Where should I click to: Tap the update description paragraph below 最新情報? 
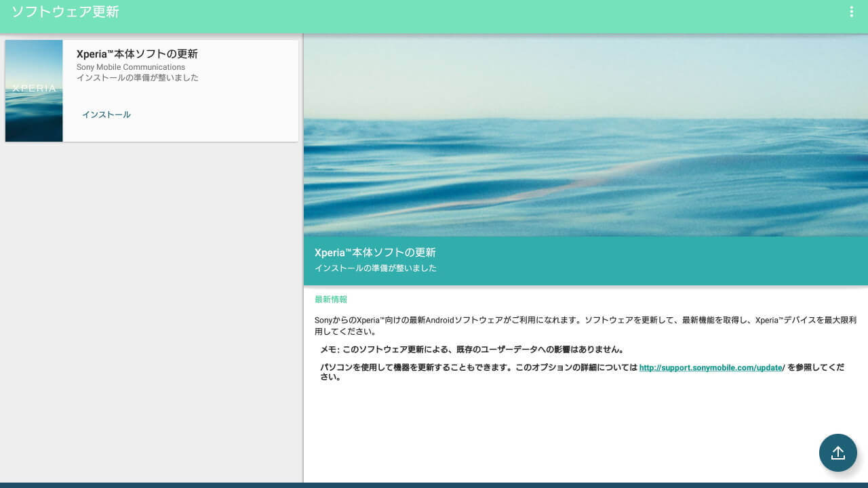coord(583,326)
